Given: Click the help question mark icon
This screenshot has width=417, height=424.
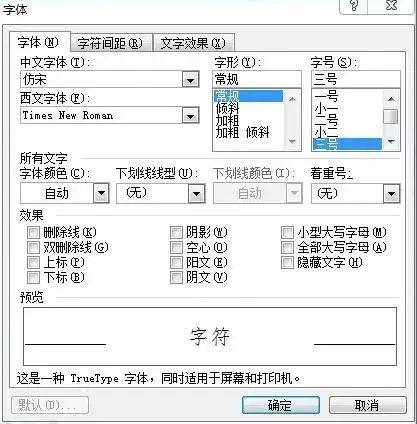Looking at the screenshot, I should 354,6.
